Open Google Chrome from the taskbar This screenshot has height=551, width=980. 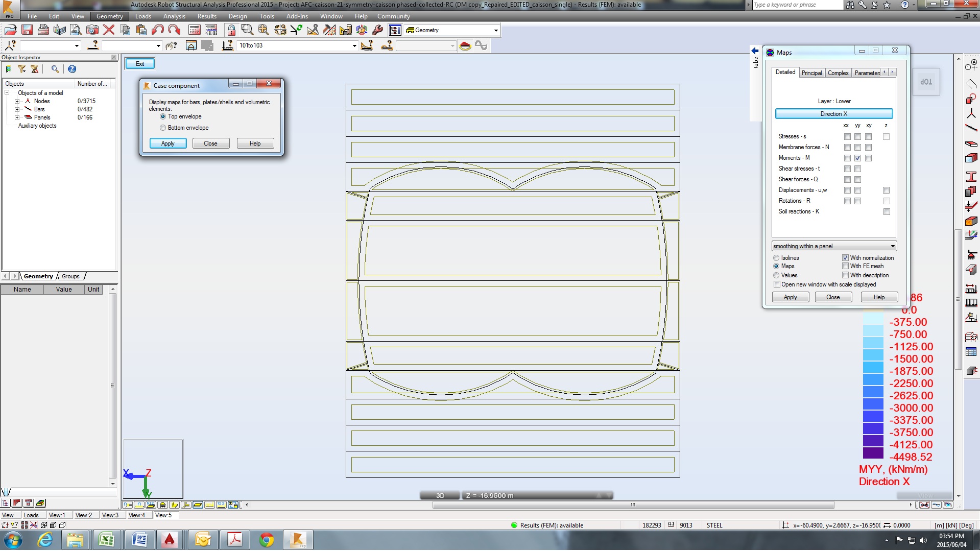(x=267, y=540)
